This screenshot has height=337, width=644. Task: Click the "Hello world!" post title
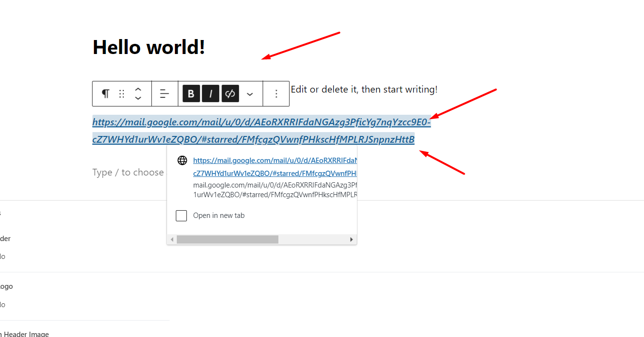click(149, 47)
